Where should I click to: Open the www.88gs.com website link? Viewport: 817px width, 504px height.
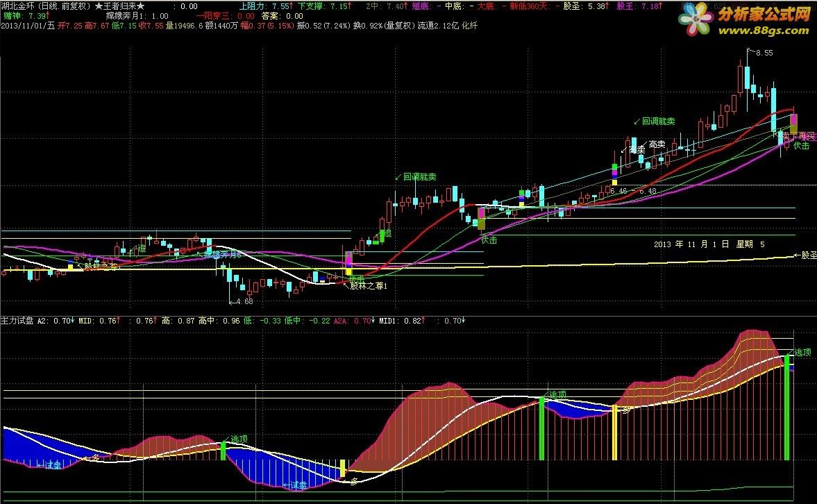click(x=764, y=31)
